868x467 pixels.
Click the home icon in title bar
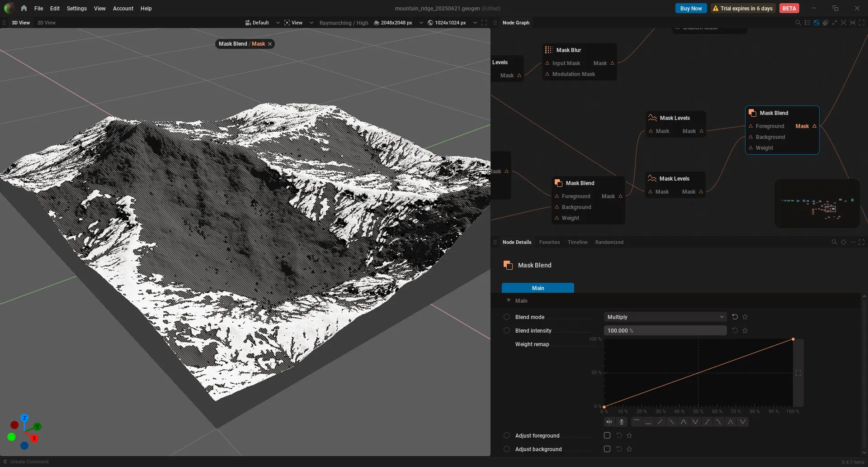click(24, 8)
